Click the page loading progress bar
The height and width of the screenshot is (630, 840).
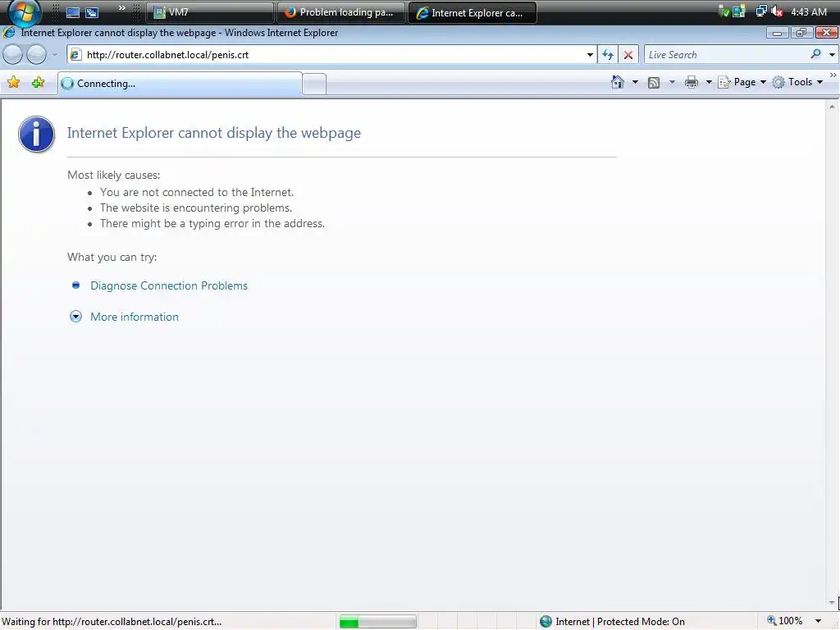[377, 622]
